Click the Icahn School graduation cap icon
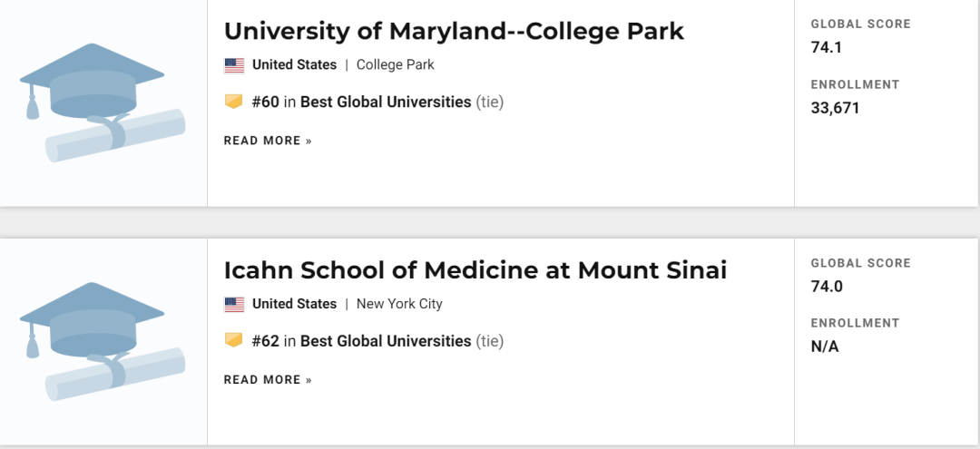 coord(102,342)
